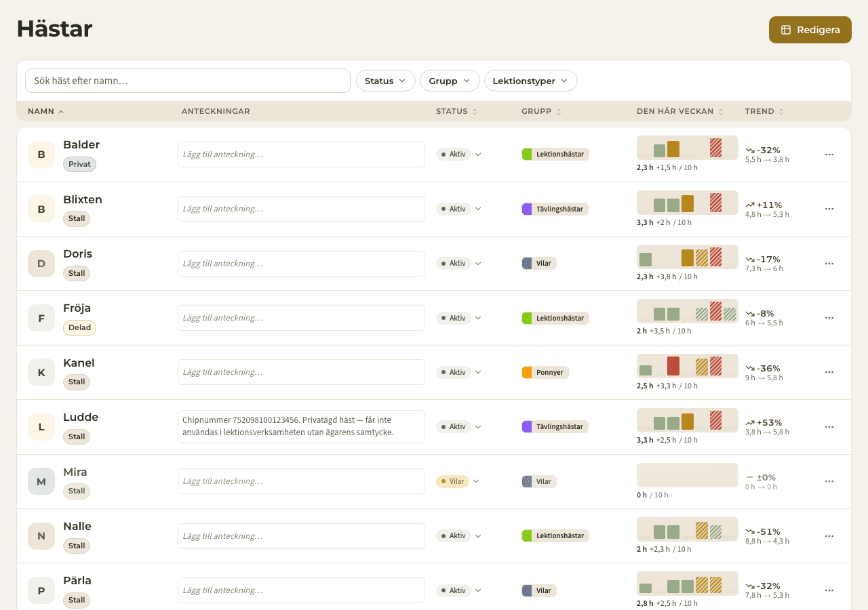The width and height of the screenshot is (868, 610).
Task: Click the Kanel avatar letter icon
Action: pos(41,372)
